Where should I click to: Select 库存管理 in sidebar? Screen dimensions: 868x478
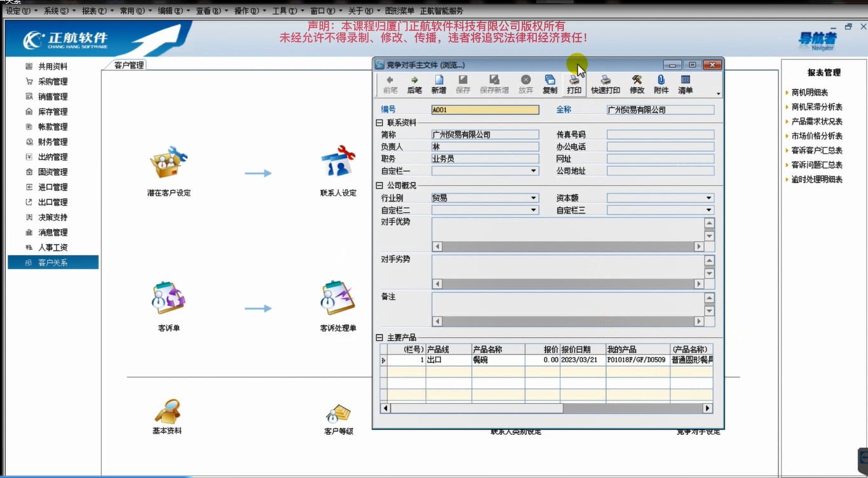pos(53,112)
